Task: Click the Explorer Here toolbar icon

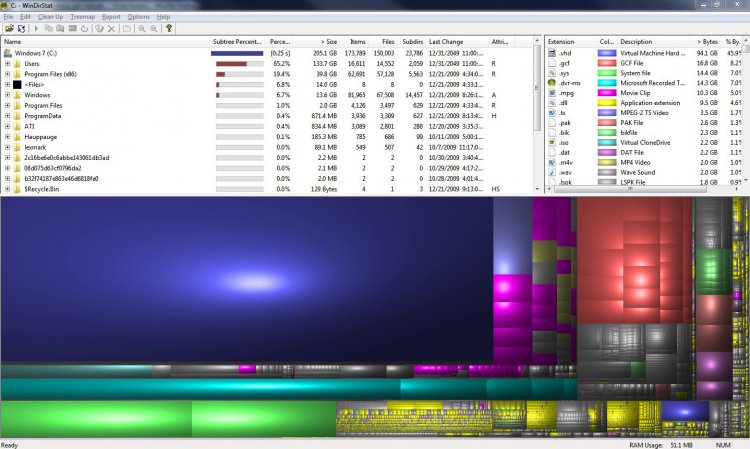Action: [x=60, y=29]
